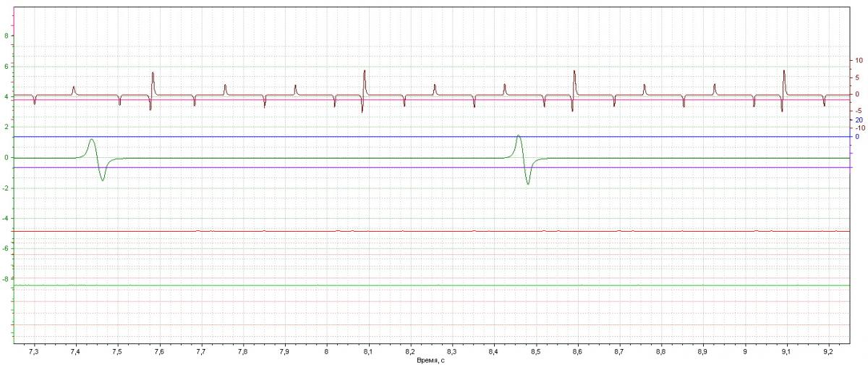This screenshot has height=365, width=868.
Task: Click the 7,7 time axis label
Action: [x=201, y=351]
